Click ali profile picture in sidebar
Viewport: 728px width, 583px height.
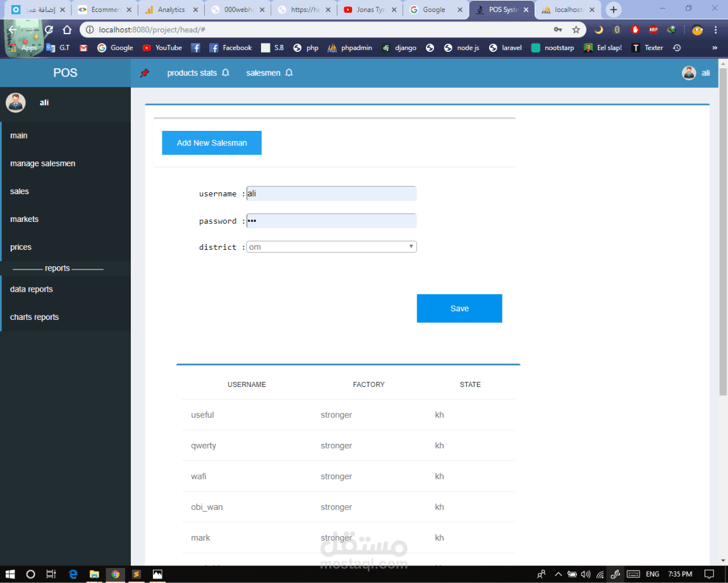click(x=16, y=102)
